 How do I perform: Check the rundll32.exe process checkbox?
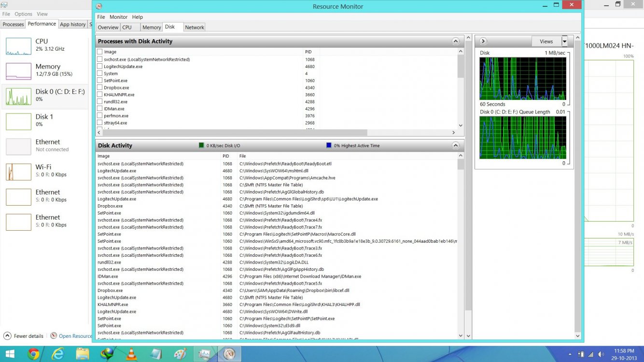pos(99,102)
